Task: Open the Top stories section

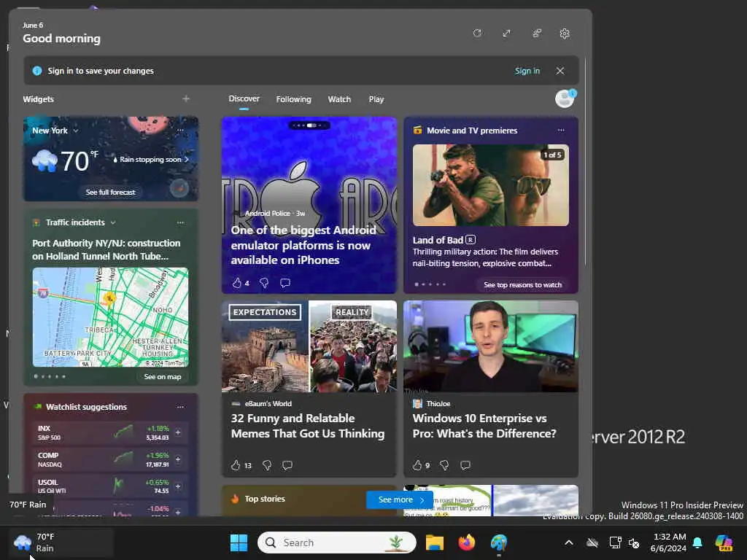Action: point(265,499)
